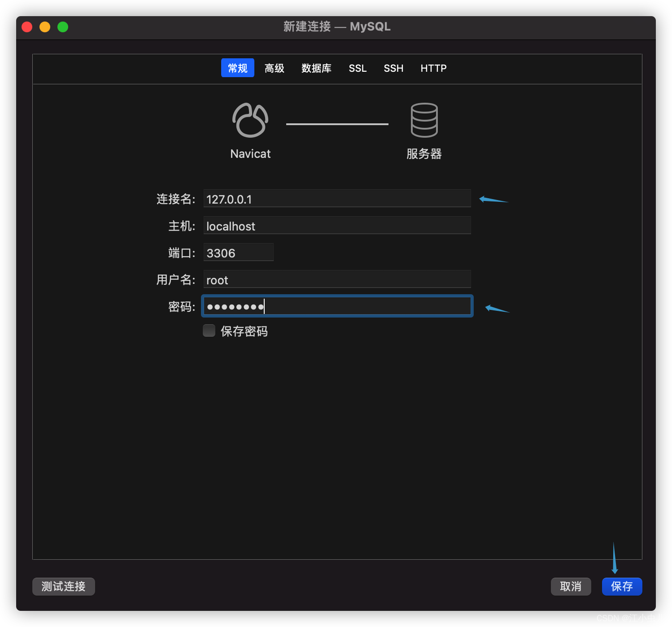
Task: Click the 主机 field with localhost
Action: (337, 225)
